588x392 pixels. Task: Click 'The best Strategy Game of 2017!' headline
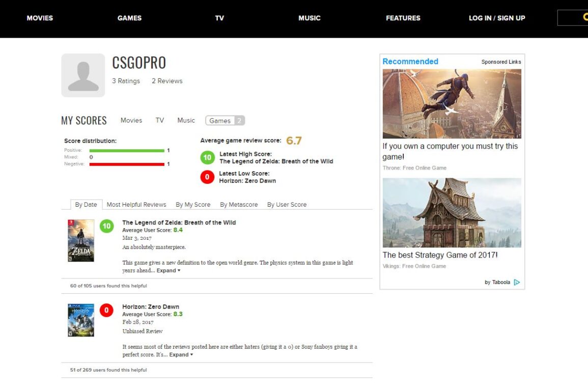tap(440, 255)
